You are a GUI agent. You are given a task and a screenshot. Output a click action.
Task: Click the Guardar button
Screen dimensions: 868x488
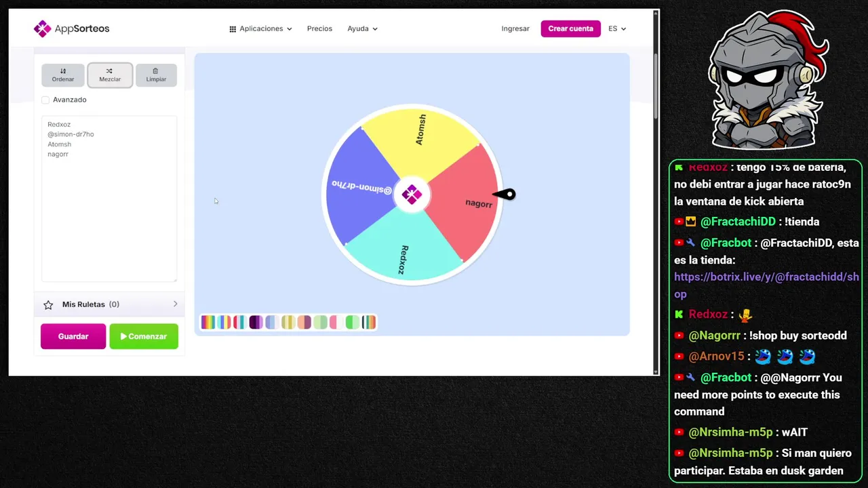[x=73, y=336]
